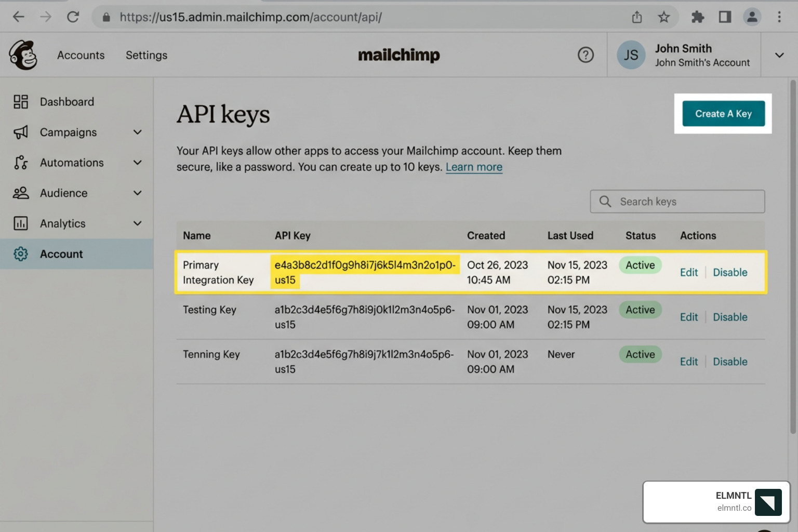Click the Name column header
Viewport: 798px width, 532px height.
pos(197,235)
